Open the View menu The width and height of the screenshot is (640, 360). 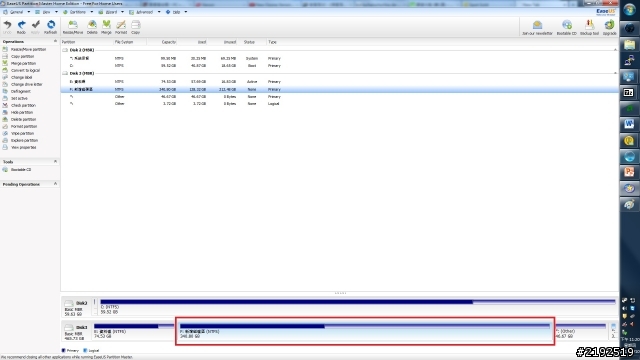(46, 12)
